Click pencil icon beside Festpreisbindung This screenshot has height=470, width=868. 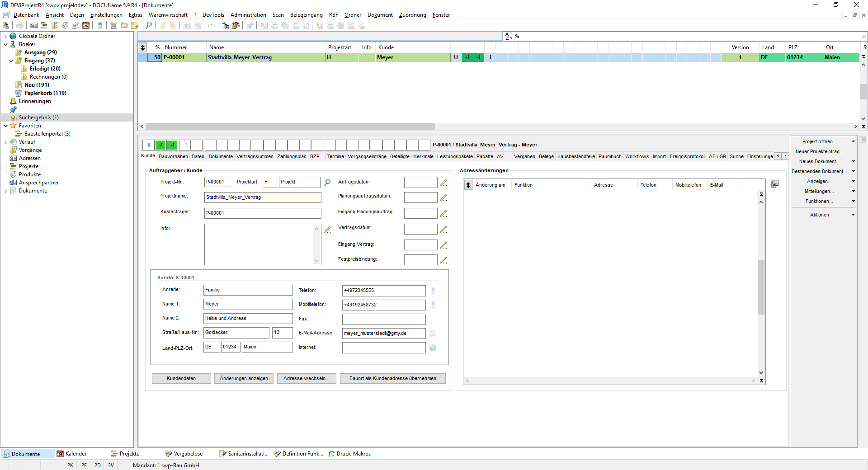[x=443, y=260]
